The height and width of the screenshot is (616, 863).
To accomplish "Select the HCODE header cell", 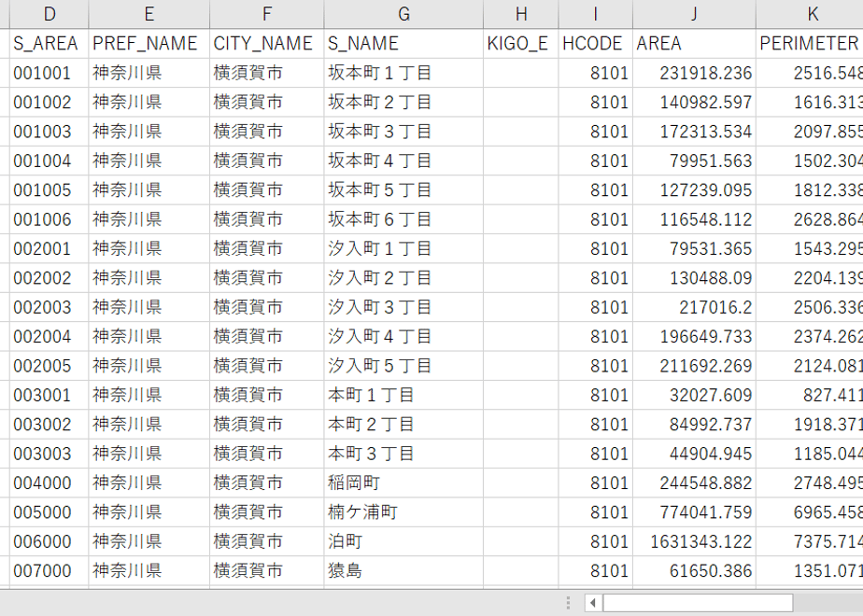I will [x=596, y=44].
